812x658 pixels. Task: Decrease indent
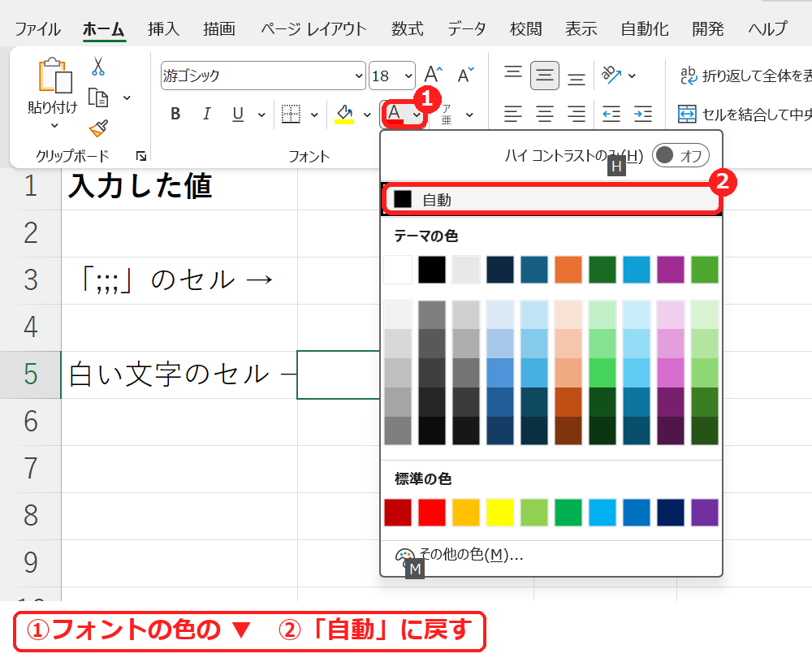(x=611, y=114)
